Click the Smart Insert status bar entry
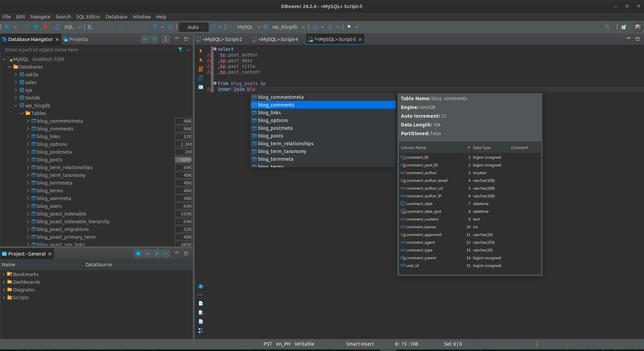Image resolution: width=644 pixels, height=351 pixels. tap(360, 344)
